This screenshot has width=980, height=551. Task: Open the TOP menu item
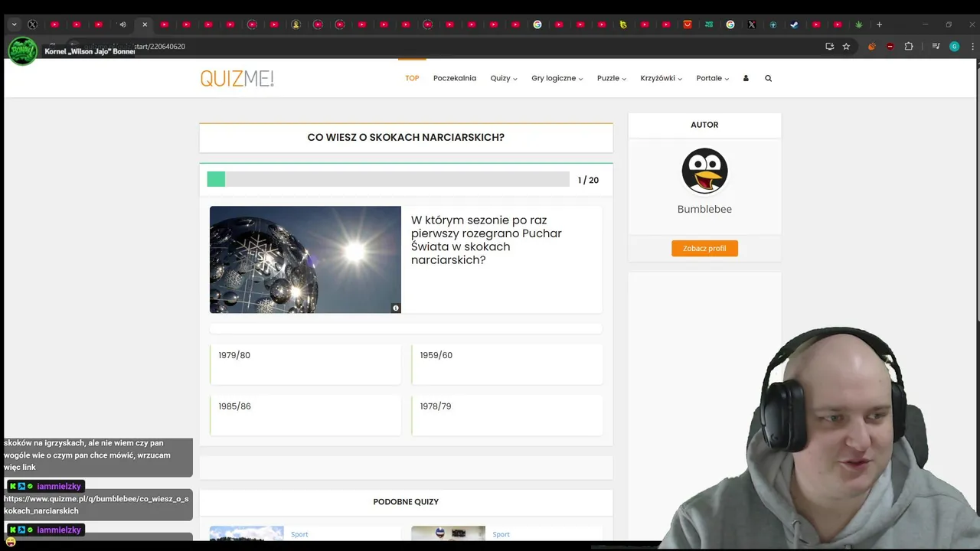click(412, 78)
